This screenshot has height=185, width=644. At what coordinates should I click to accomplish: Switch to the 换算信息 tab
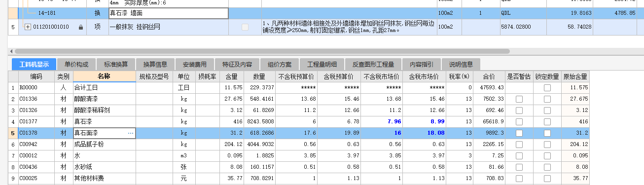tap(155, 64)
